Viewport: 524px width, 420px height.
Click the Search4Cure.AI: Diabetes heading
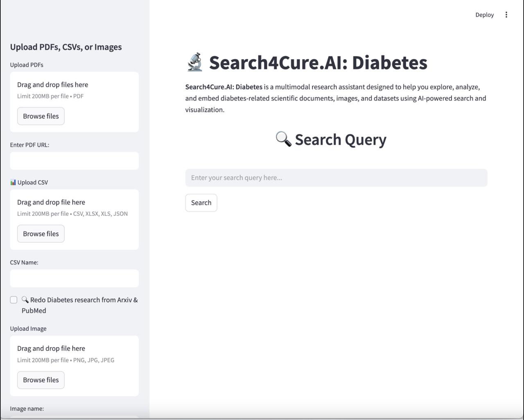(318, 63)
